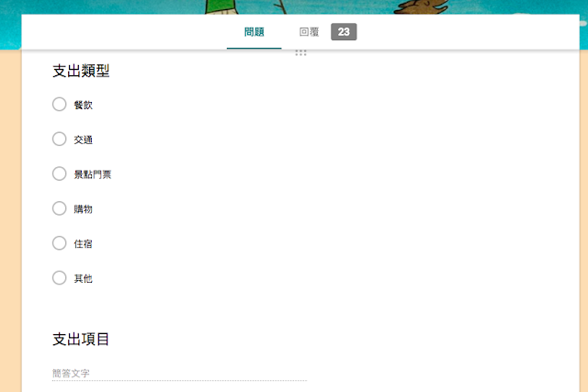The image size is (588, 392).
Task: Click the 支出類型 question title
Action: 81,71
